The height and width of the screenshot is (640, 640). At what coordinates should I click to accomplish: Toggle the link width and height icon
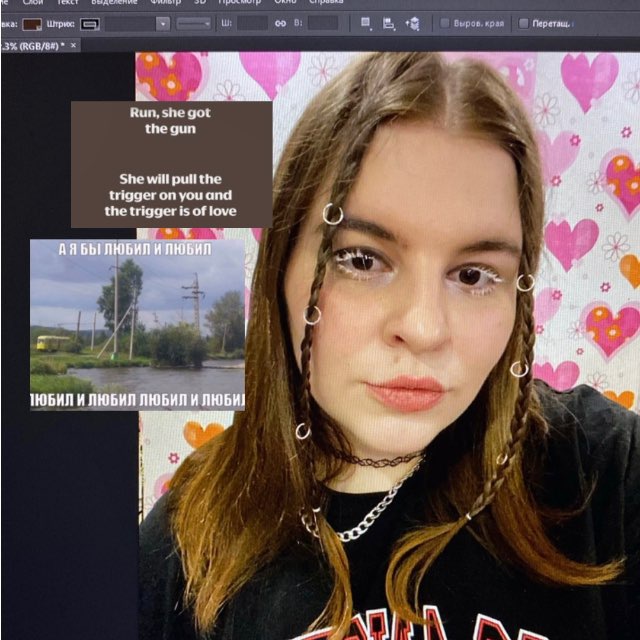[284, 23]
